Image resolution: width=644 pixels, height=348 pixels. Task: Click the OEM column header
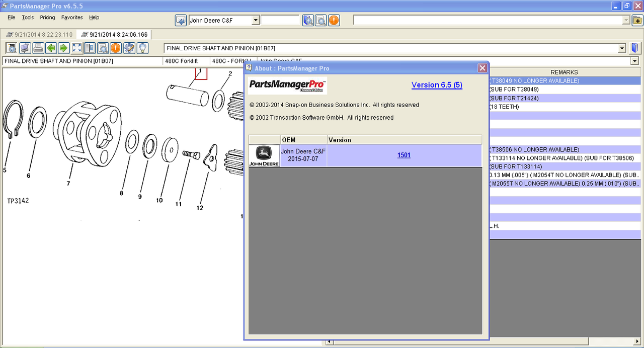coord(304,140)
